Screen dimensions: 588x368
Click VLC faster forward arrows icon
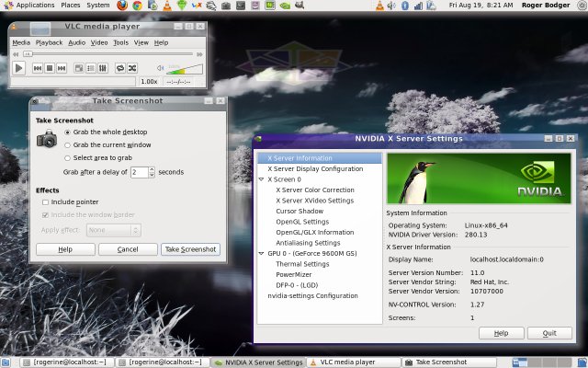(200, 54)
